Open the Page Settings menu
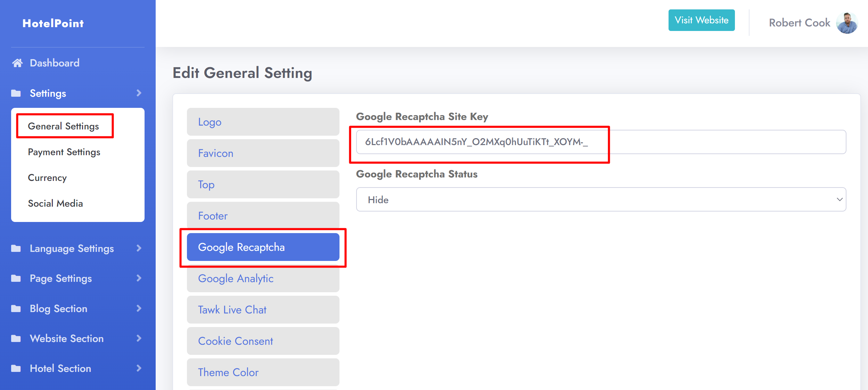Image resolution: width=868 pixels, height=390 pixels. point(61,278)
